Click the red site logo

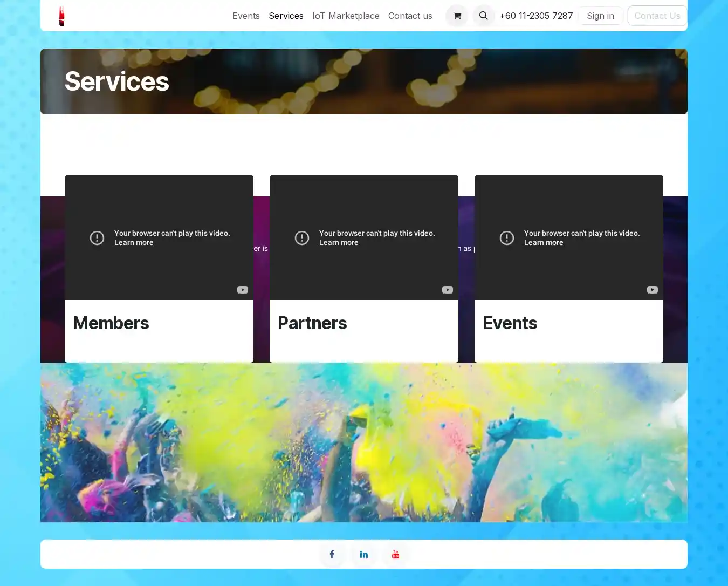pos(61,16)
